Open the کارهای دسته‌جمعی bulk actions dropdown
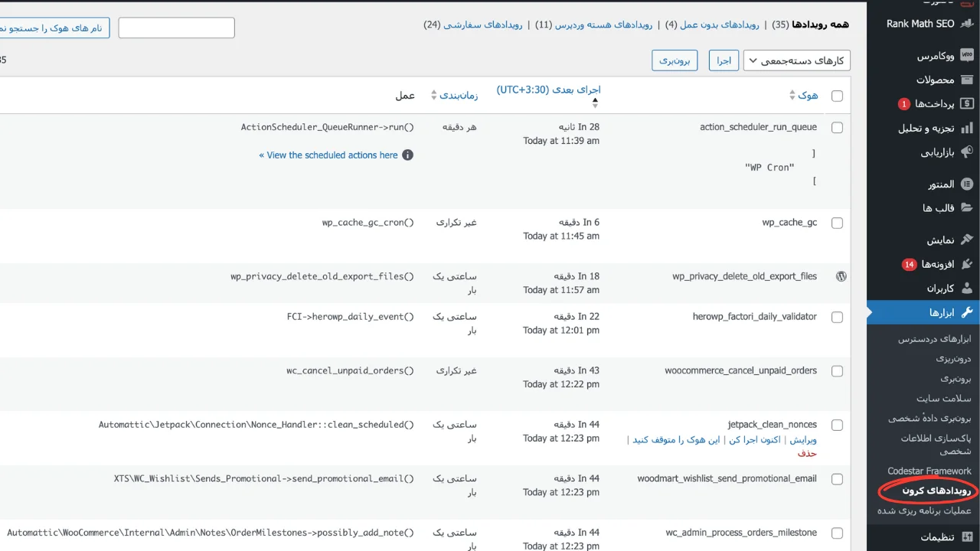 (x=796, y=60)
